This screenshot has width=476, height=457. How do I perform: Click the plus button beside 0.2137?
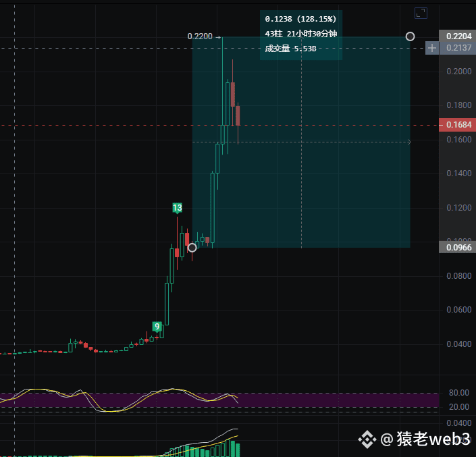pos(432,48)
